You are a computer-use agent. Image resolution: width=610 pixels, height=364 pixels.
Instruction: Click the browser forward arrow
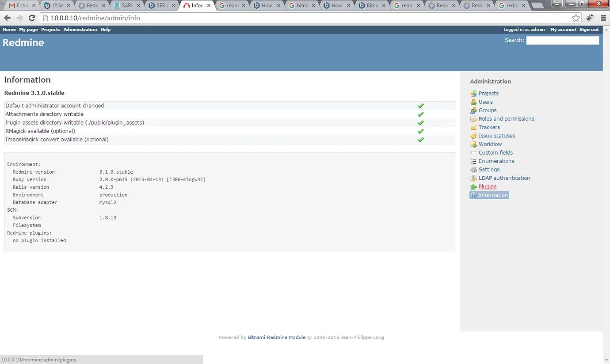pyautogui.click(x=19, y=18)
